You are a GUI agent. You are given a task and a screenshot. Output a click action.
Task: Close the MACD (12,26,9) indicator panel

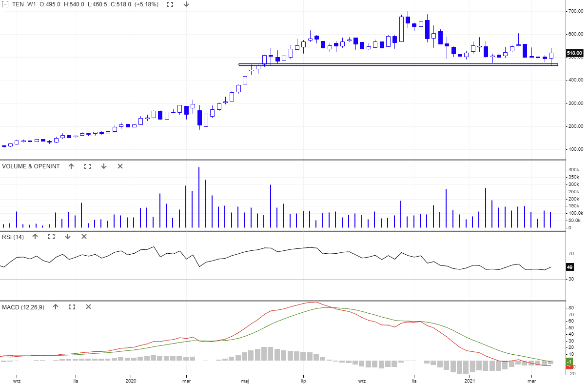pos(88,307)
